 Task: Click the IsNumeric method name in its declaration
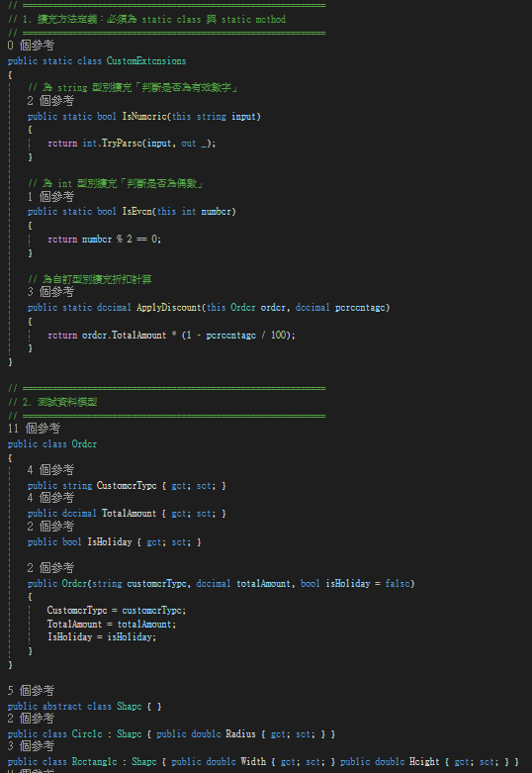(x=144, y=117)
